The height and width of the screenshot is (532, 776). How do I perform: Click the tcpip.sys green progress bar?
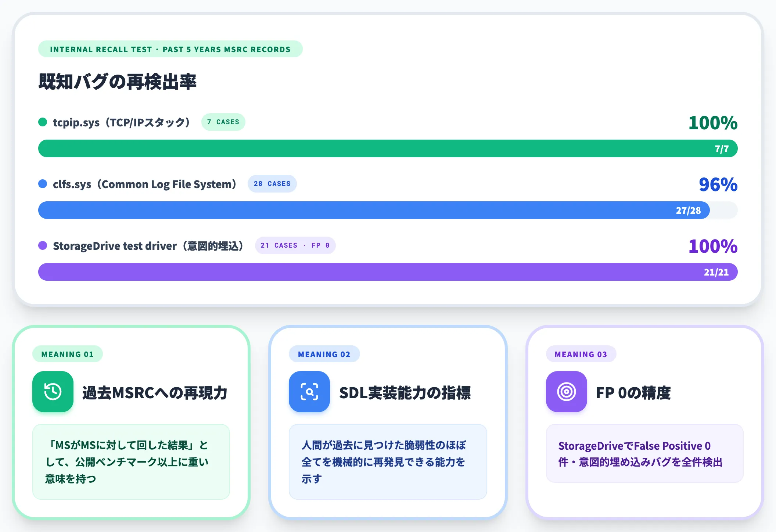point(388,148)
